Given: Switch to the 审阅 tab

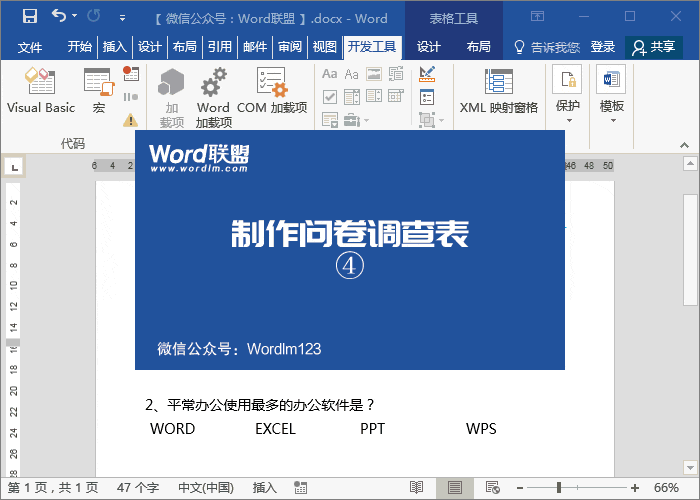Looking at the screenshot, I should pos(290,46).
